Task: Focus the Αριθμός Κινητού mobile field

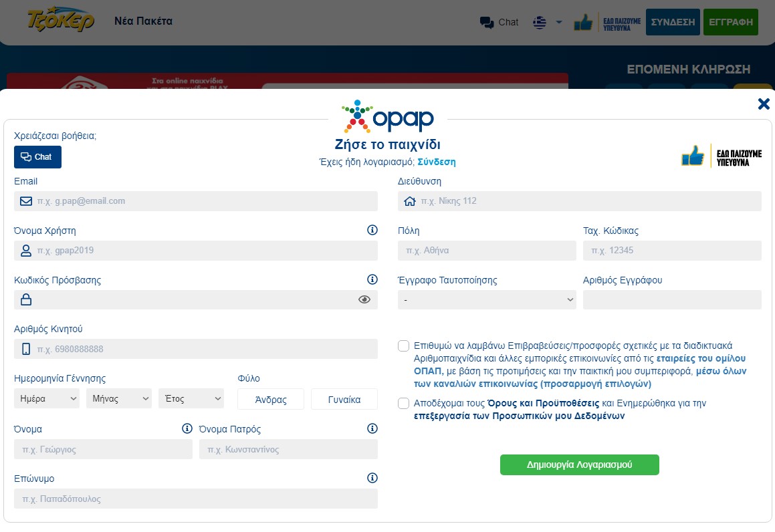Action: point(196,350)
